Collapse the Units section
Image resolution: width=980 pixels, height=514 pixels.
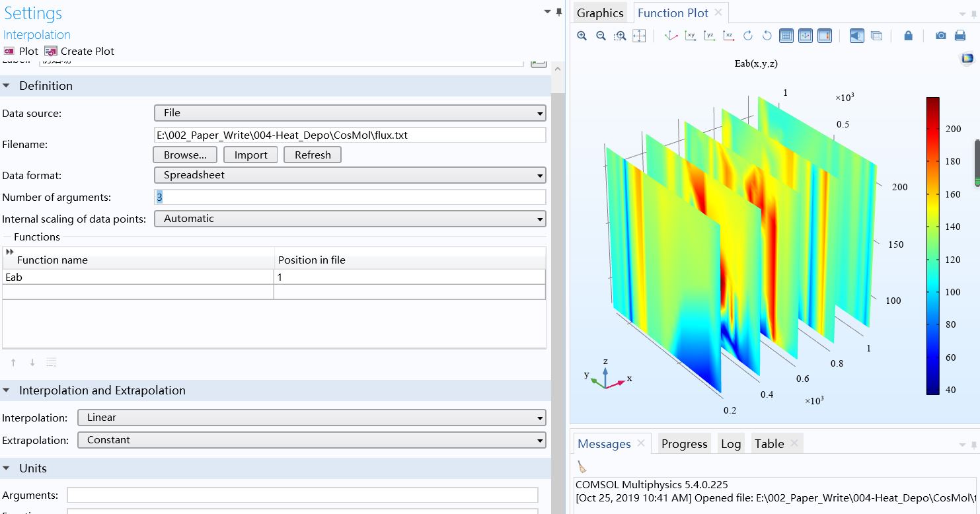7,468
